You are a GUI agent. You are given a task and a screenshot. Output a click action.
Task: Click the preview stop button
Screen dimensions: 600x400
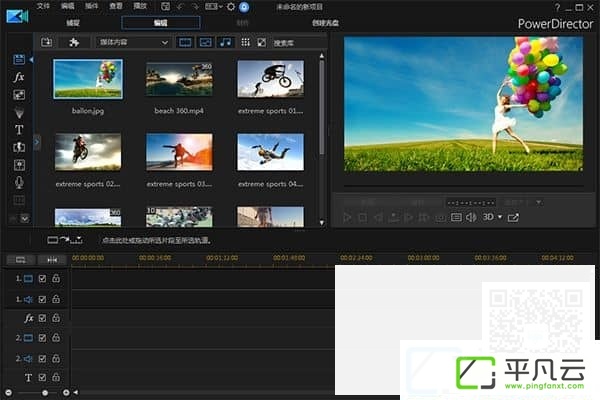pos(362,217)
